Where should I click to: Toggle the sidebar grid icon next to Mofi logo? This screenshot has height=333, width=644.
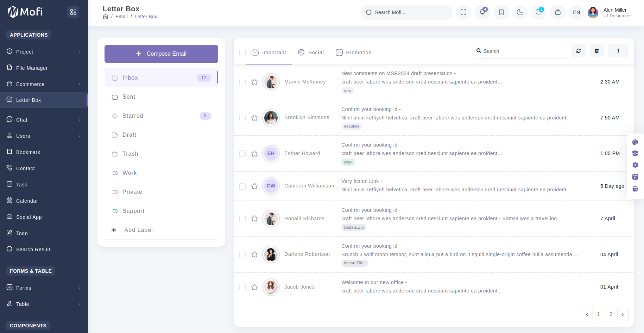coord(73,12)
